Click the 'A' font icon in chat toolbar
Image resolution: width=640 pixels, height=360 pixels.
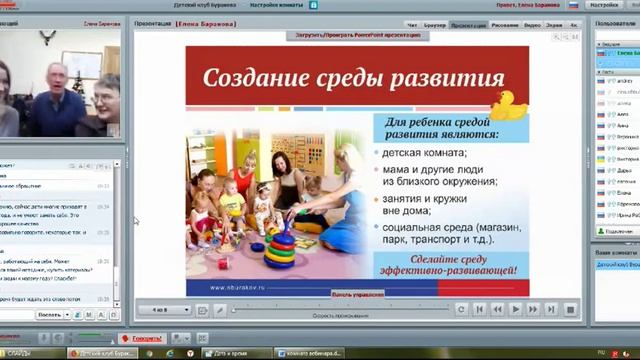(x=101, y=315)
